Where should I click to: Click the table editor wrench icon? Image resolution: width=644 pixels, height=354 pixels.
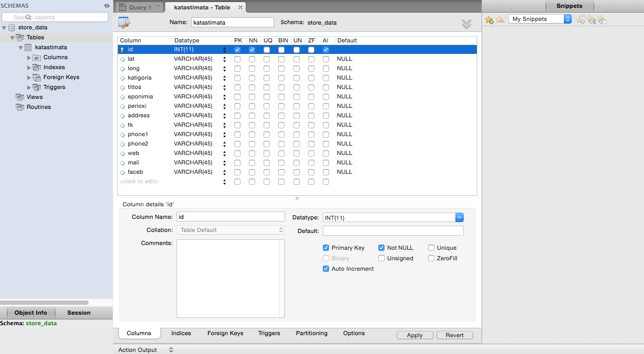(x=124, y=23)
